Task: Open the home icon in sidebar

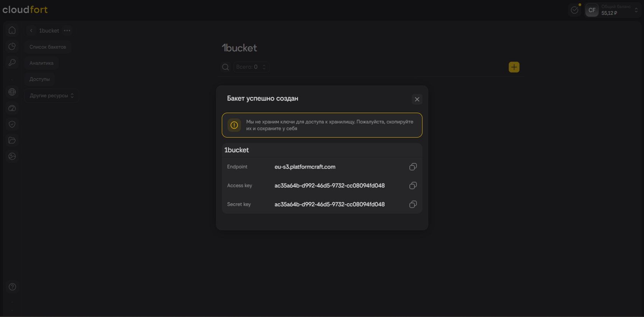Action: (12, 30)
